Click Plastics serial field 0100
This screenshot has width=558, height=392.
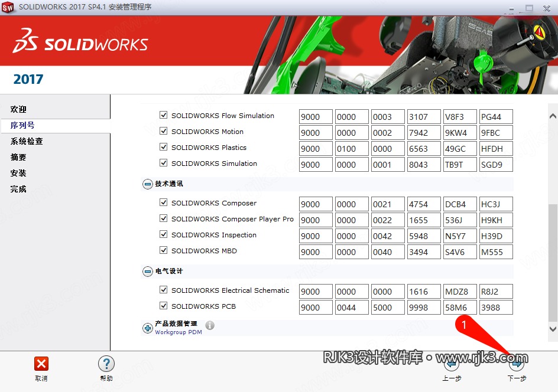[352, 149]
